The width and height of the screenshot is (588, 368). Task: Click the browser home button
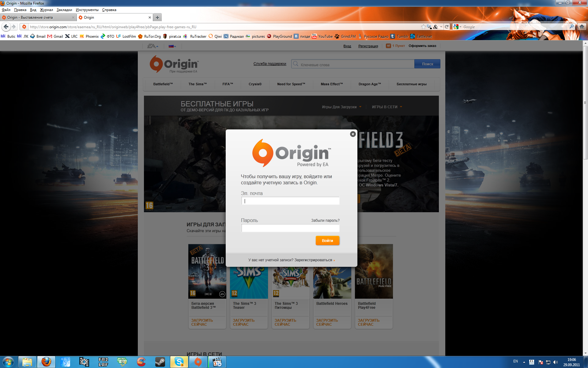click(582, 27)
